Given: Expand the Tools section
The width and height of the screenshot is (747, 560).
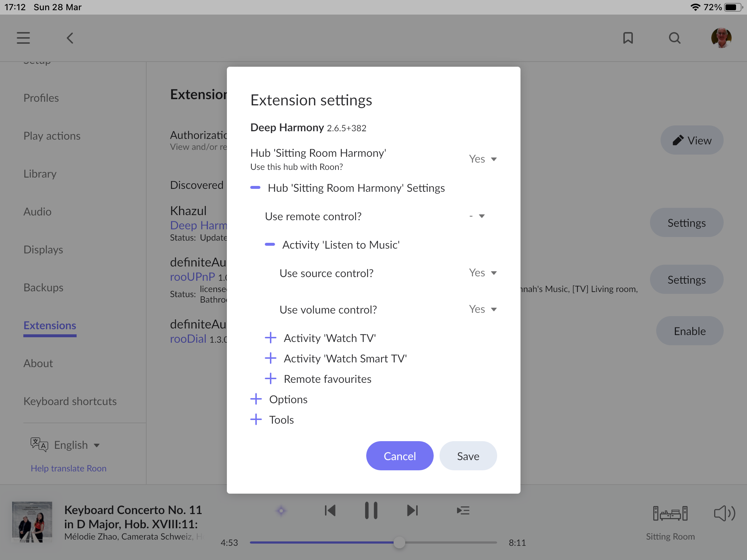Looking at the screenshot, I should click(x=256, y=420).
